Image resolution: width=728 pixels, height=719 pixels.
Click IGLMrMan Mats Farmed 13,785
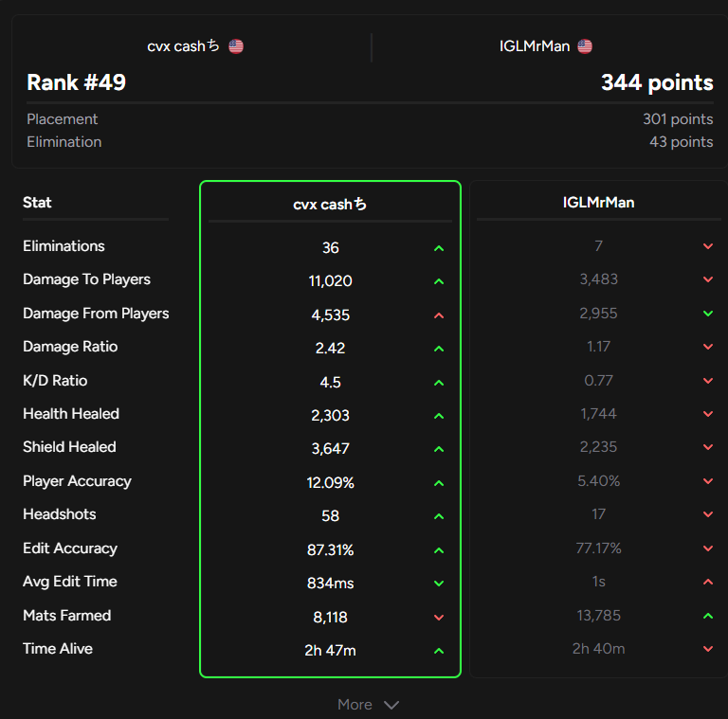(x=598, y=616)
